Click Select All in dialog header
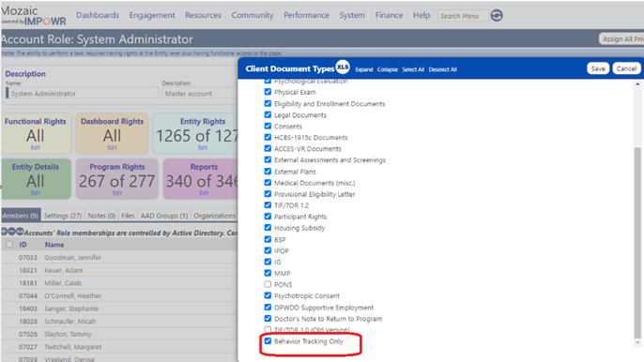The width and height of the screenshot is (644, 362). click(413, 69)
